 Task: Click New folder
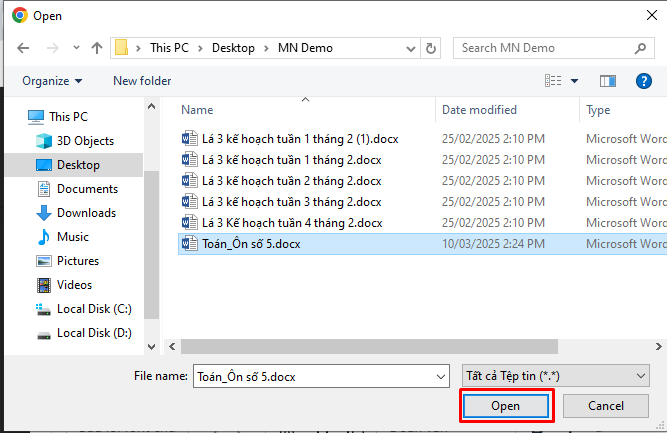tap(142, 81)
